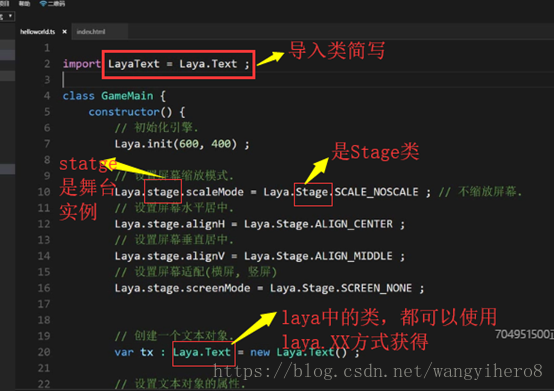Image resolution: width=554 pixels, height=391 pixels.
Task: Click the 二维码 QR code wifi icon
Action: 43,4
